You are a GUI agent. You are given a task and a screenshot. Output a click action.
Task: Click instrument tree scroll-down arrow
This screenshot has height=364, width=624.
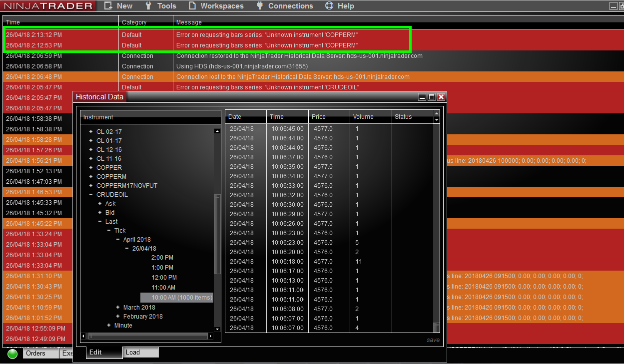click(217, 329)
